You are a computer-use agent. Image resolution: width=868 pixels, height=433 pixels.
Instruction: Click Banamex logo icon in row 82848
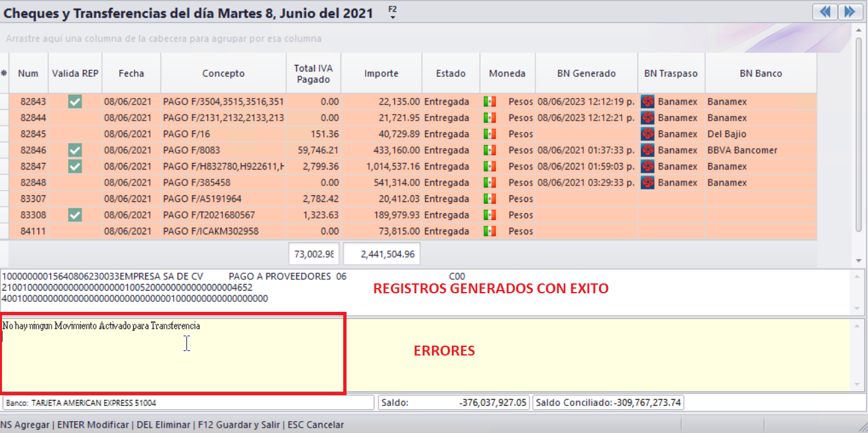point(648,183)
